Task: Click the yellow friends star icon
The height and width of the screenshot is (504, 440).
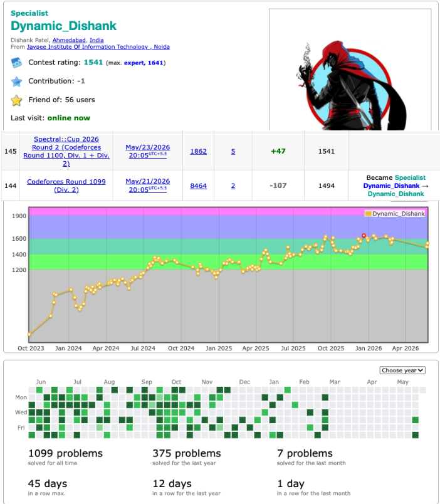Action: 16,100
